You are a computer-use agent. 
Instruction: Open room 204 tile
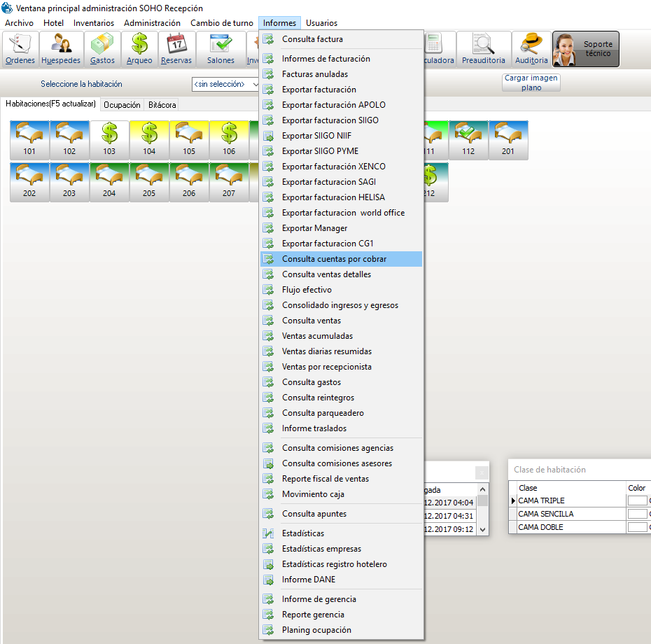point(109,182)
